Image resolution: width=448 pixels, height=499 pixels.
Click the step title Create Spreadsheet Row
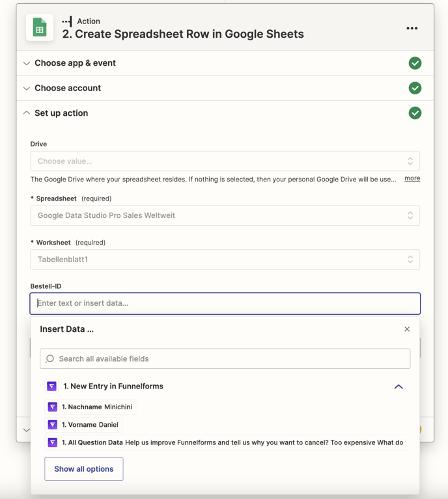183,34
